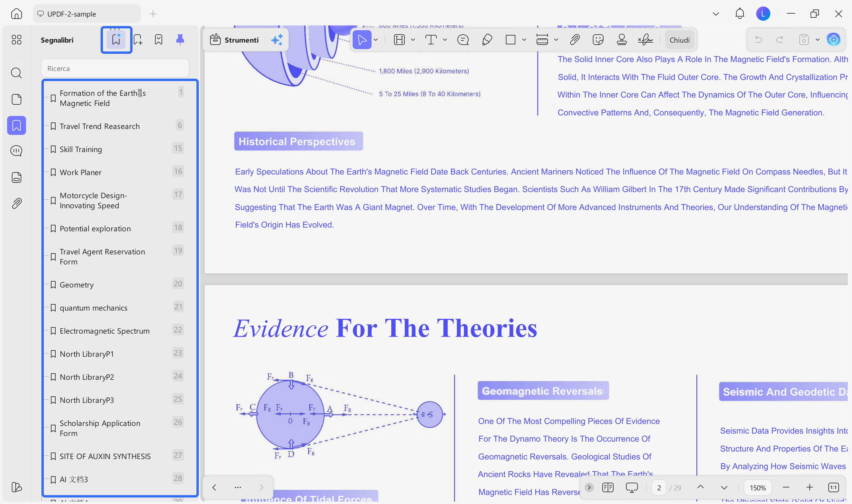The height and width of the screenshot is (504, 852).
Task: Expand the highlight tool dropdown arrow
Action: point(413,40)
